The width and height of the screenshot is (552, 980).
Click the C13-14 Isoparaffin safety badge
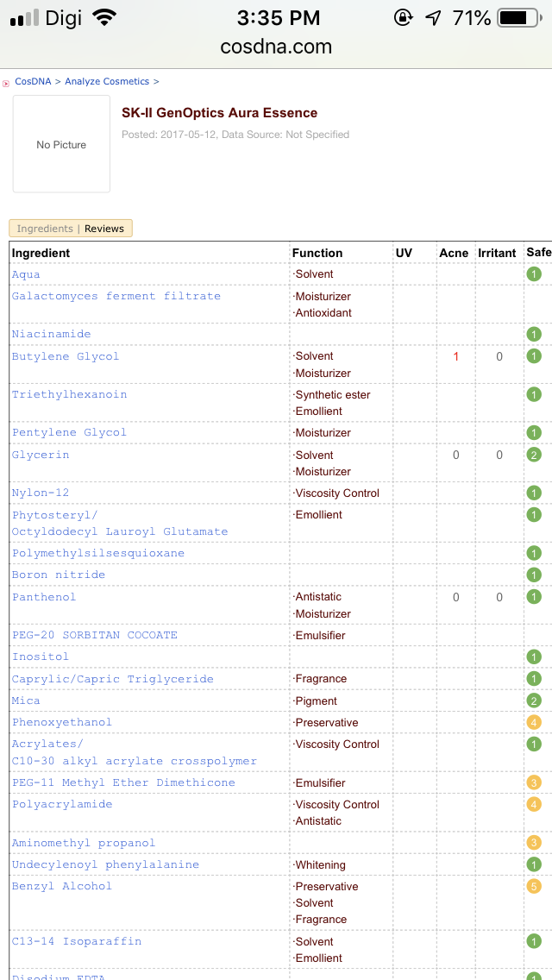tap(534, 941)
